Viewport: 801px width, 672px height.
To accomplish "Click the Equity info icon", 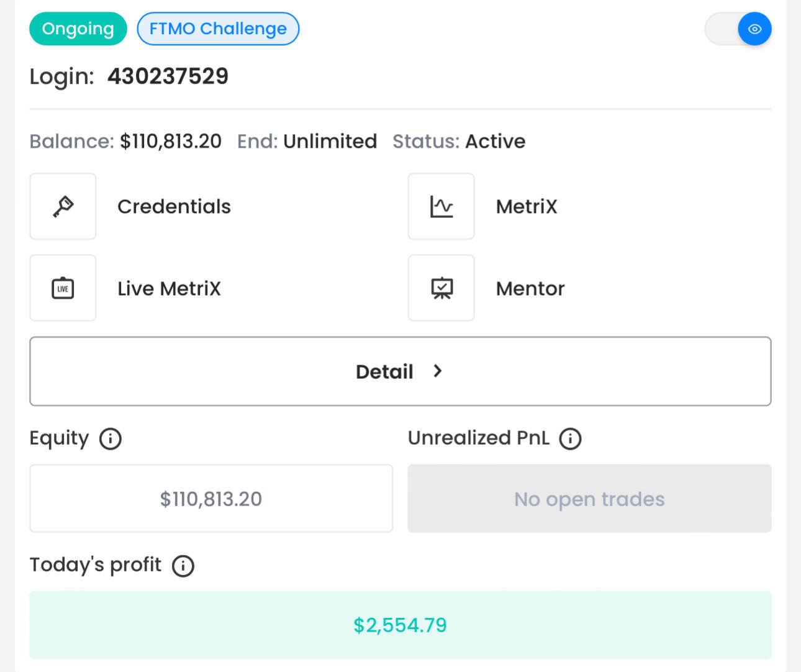I will tap(111, 439).
